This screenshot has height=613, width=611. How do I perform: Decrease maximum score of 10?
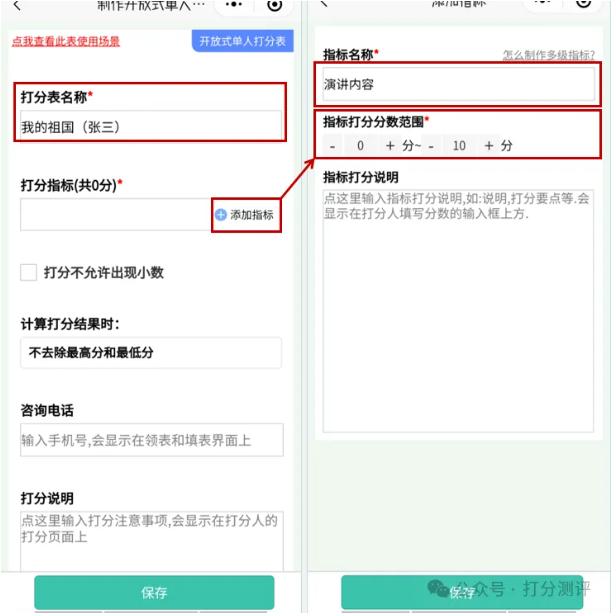(x=431, y=146)
